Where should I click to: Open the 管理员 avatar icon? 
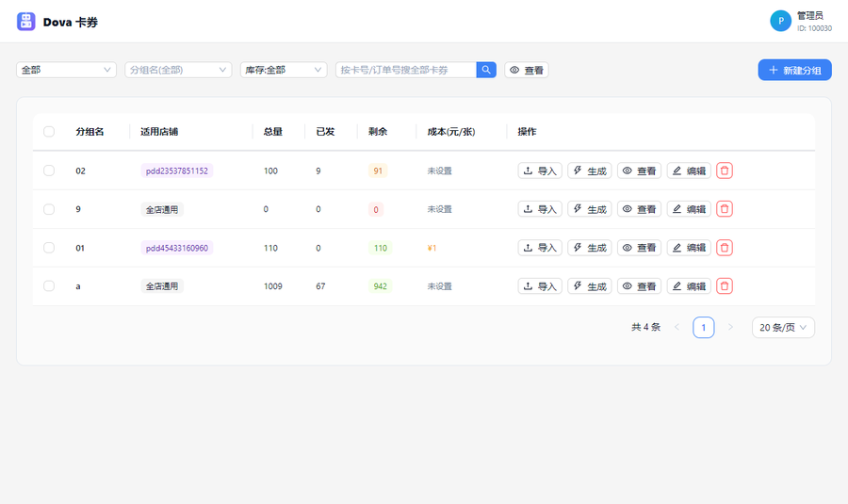pyautogui.click(x=780, y=21)
